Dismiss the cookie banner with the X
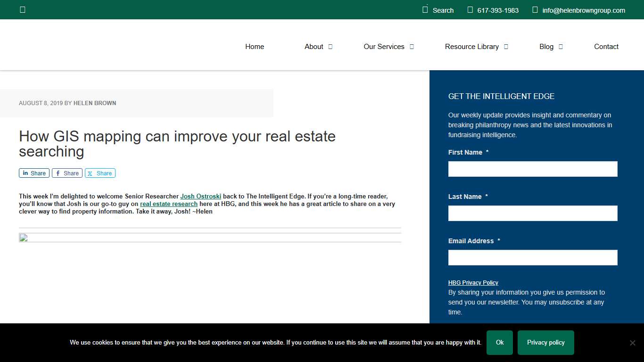The width and height of the screenshot is (644, 362). (632, 343)
